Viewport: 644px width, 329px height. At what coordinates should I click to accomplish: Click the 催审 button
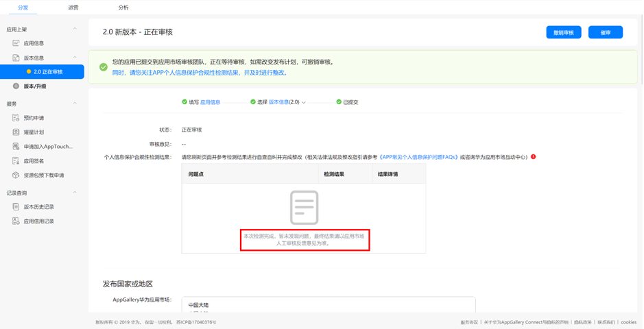point(605,32)
